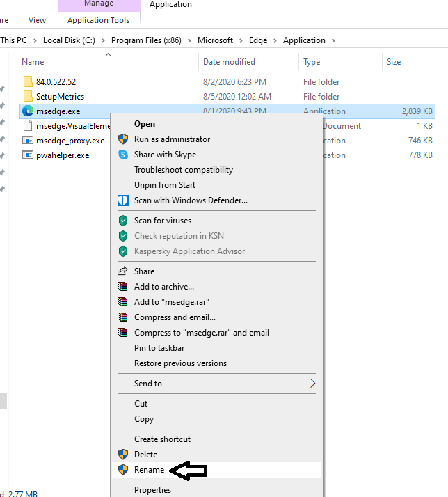
Task: Navigate to Program Files (x86) breadcrumb
Action: pos(146,40)
